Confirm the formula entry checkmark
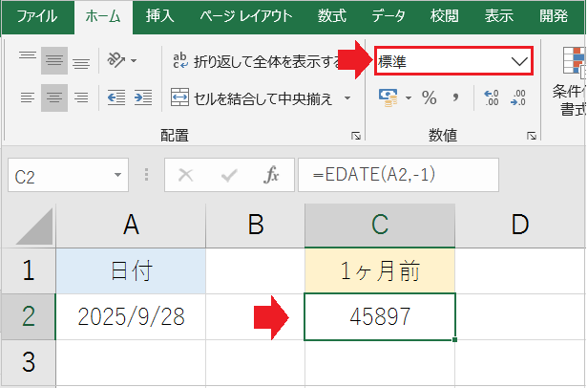588x388 pixels. point(229,176)
